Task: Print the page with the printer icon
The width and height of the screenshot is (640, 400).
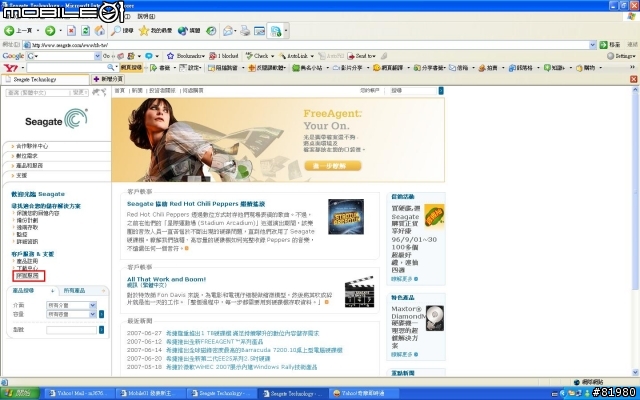Action: tap(245, 31)
